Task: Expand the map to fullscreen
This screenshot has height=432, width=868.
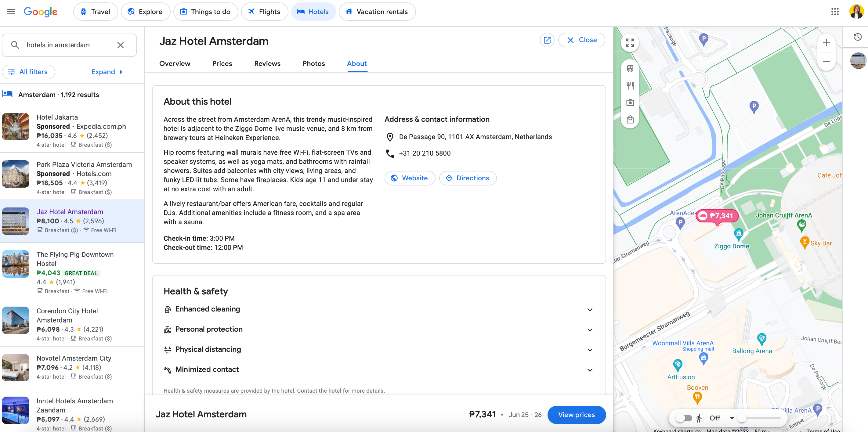Action: (629, 43)
